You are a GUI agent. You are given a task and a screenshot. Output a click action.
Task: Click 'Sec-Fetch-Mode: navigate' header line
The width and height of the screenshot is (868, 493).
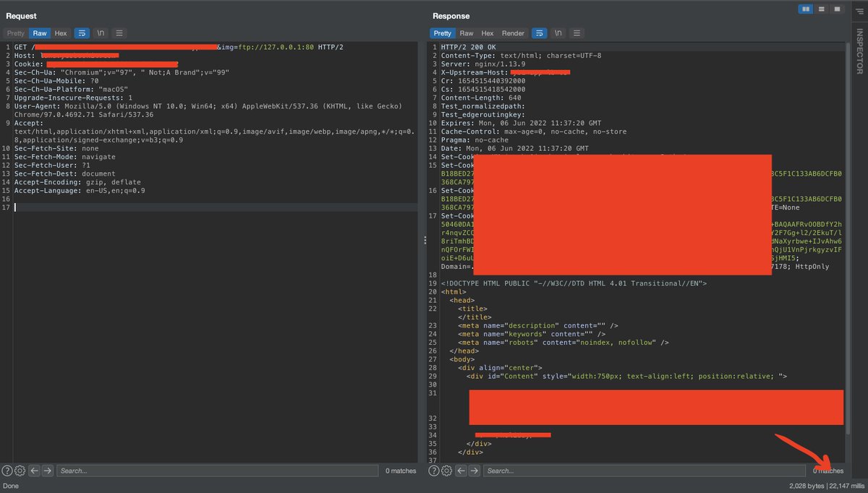[x=64, y=157]
